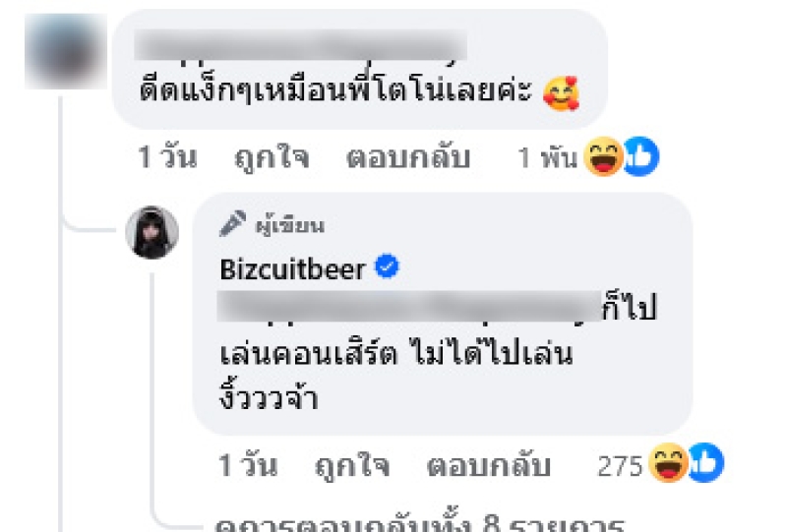
Task: Expand all 8 replies in the thread
Action: (419, 523)
